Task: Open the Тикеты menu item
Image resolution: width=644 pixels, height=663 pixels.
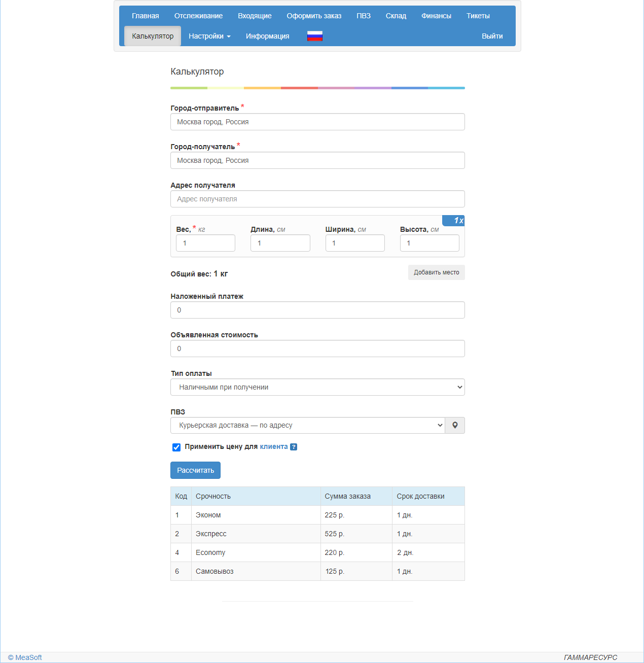Action: 478,16
